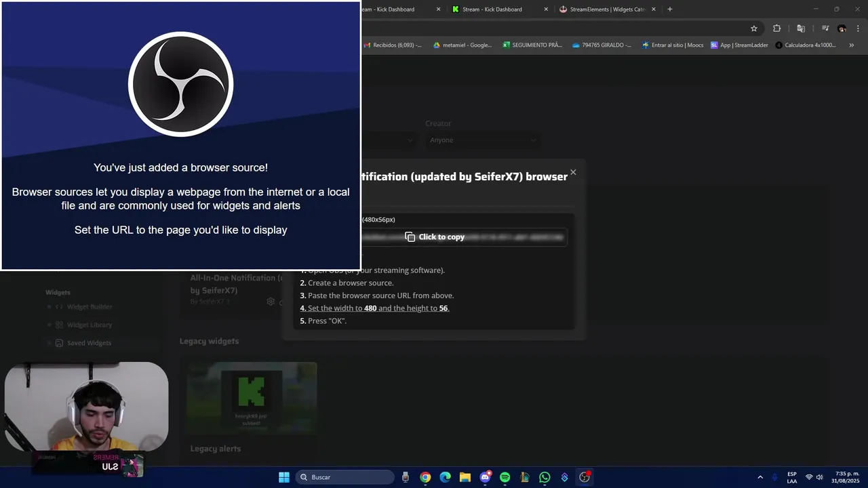Show more bookmarks with the chevron

852,45
